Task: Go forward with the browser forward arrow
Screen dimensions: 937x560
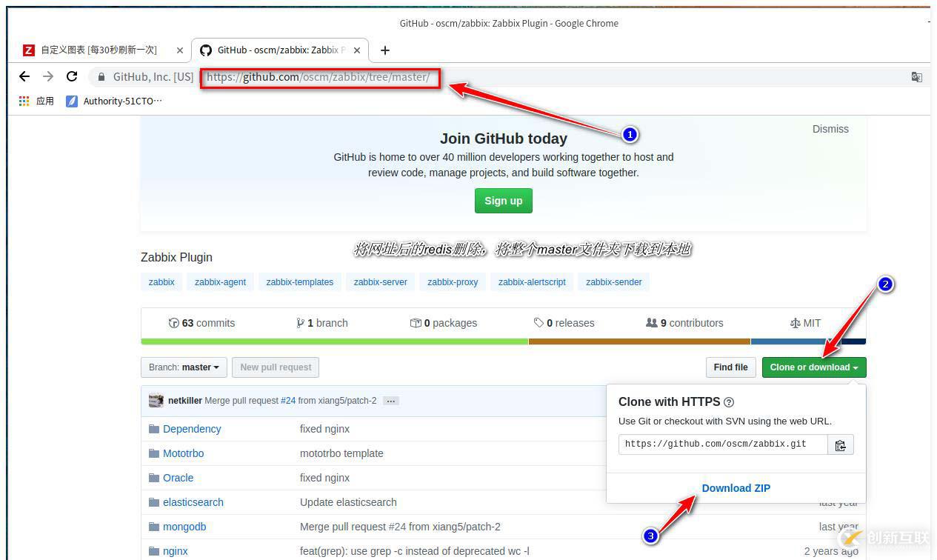Action: [x=48, y=76]
